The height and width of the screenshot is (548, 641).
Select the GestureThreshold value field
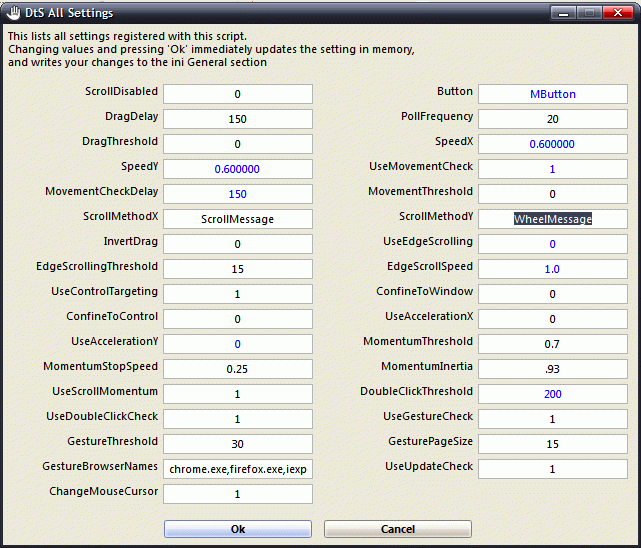tap(238, 444)
